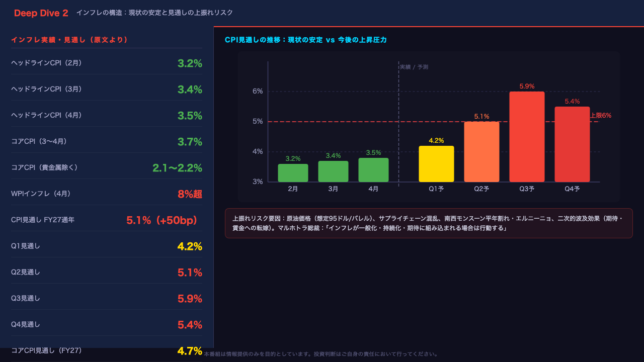Click the red Q3予 bar

pyautogui.click(x=527, y=137)
